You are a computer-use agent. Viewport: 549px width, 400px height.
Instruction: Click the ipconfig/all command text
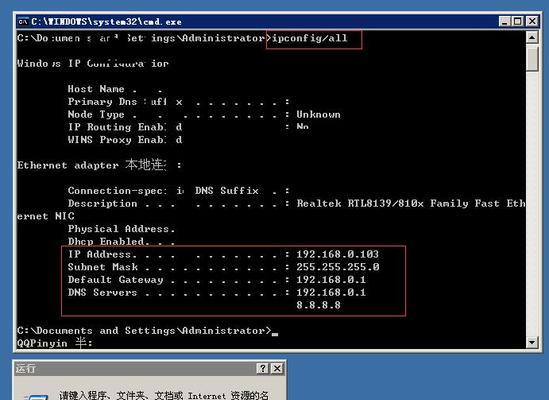[310, 38]
